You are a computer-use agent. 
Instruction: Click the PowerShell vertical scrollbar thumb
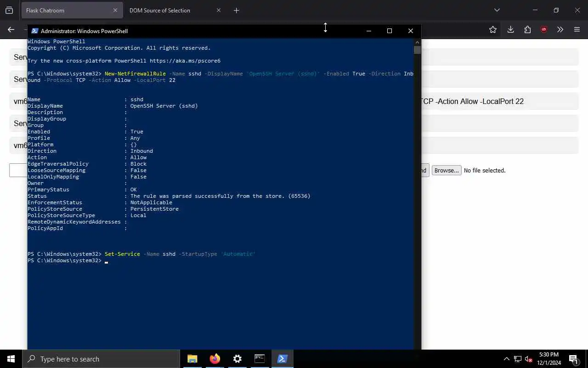(x=417, y=50)
